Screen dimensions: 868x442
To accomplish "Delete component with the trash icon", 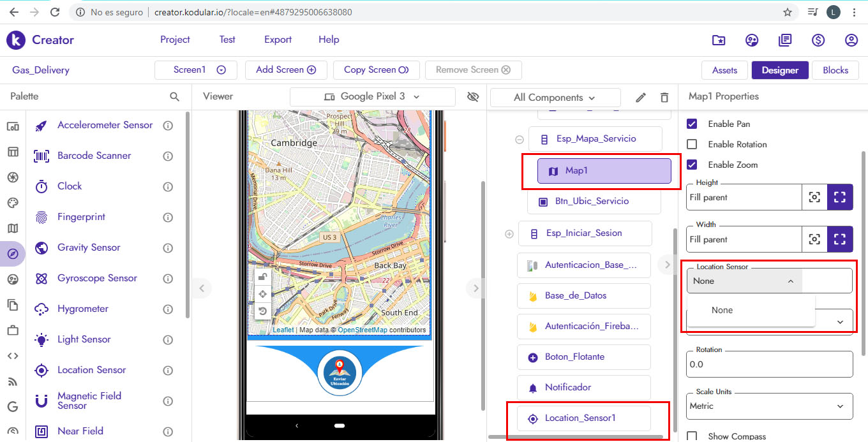I will (x=664, y=96).
